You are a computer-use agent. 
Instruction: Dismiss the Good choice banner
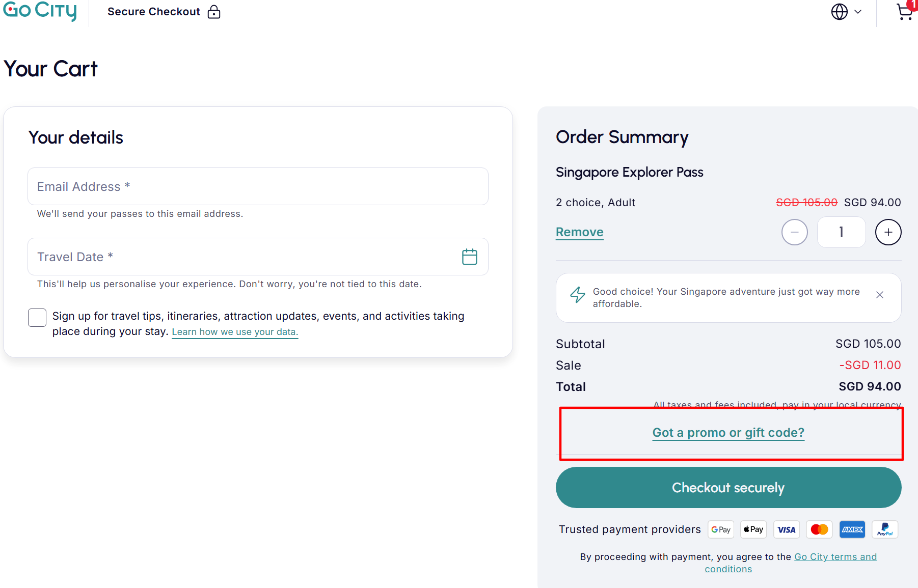point(879,294)
